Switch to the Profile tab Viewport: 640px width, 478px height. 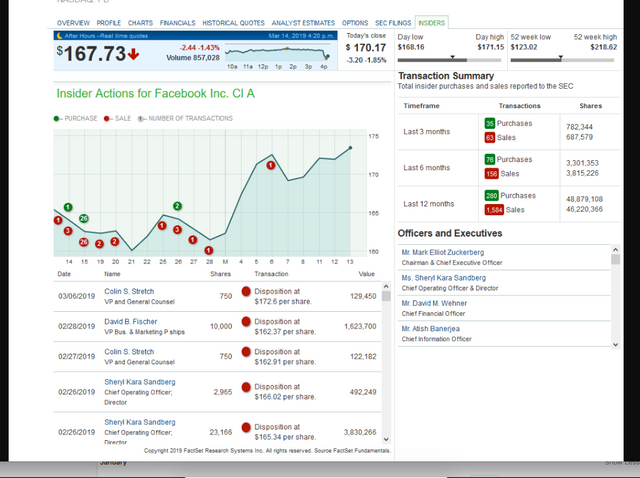[109, 23]
